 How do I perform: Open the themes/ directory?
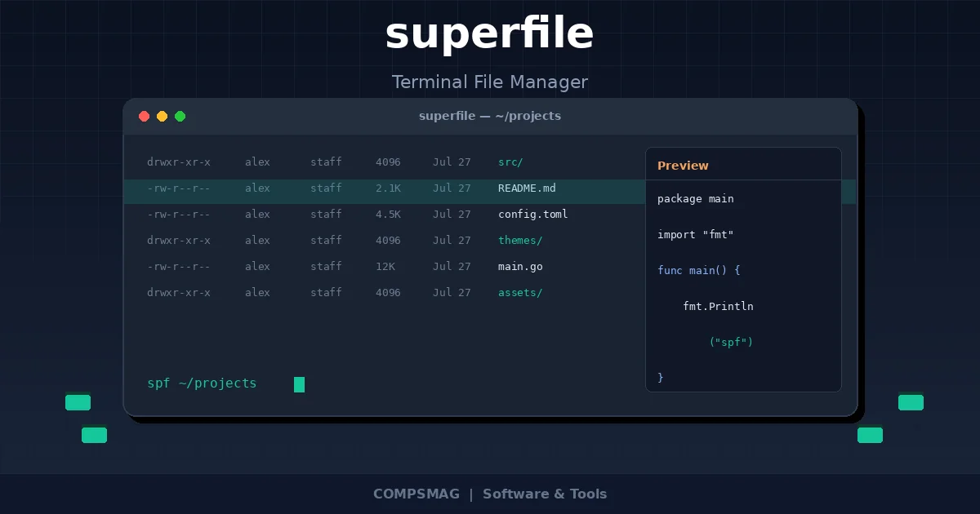click(520, 241)
